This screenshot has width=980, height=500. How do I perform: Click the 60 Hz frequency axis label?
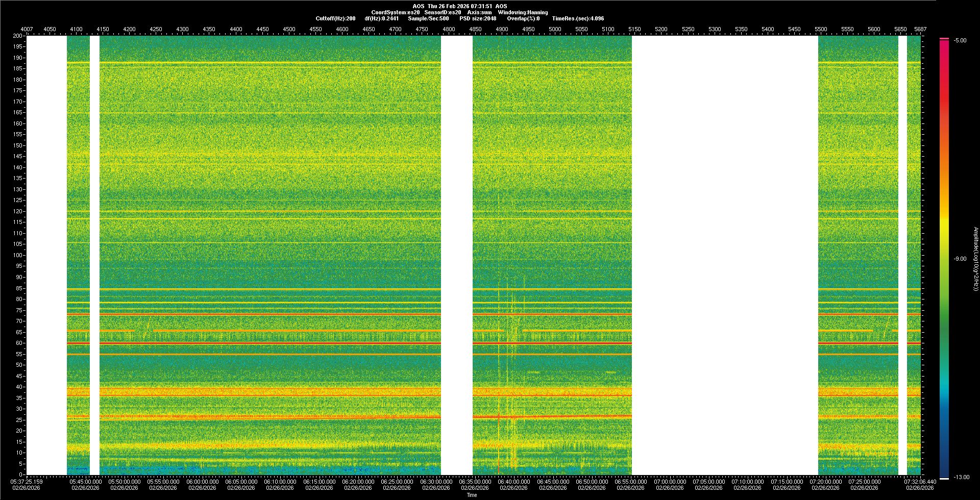[x=19, y=343]
